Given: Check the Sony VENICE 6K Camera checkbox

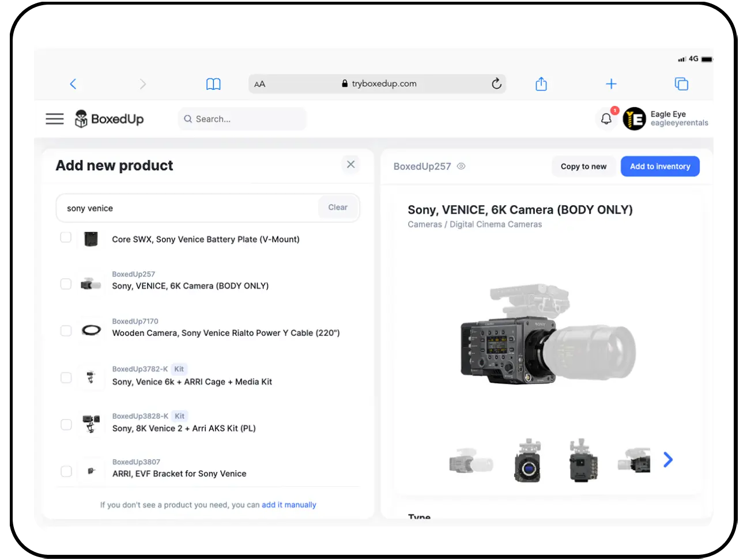Looking at the screenshot, I should coord(65,283).
